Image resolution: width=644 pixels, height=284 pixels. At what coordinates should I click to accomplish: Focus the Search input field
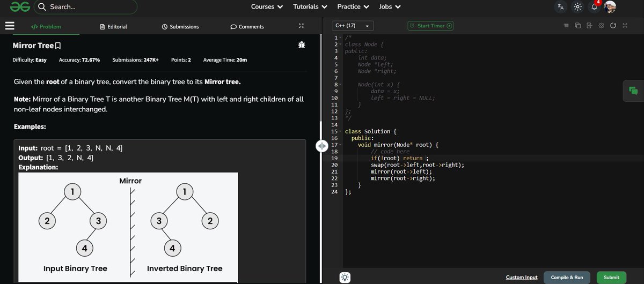point(86,7)
